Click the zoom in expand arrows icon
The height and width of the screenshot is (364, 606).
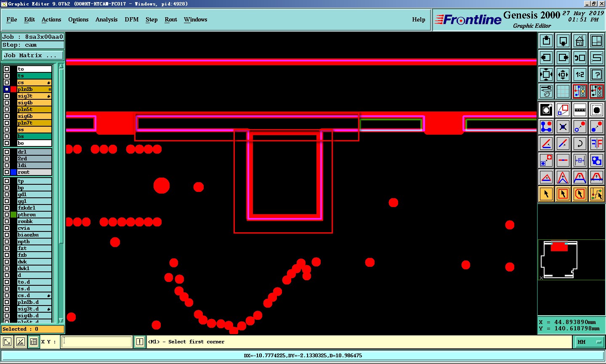tap(546, 74)
